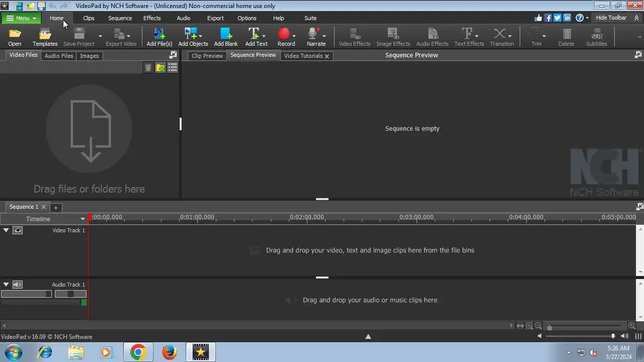Open the Save Project dropdown arrow
The width and height of the screenshot is (644, 362).
tap(100, 36)
